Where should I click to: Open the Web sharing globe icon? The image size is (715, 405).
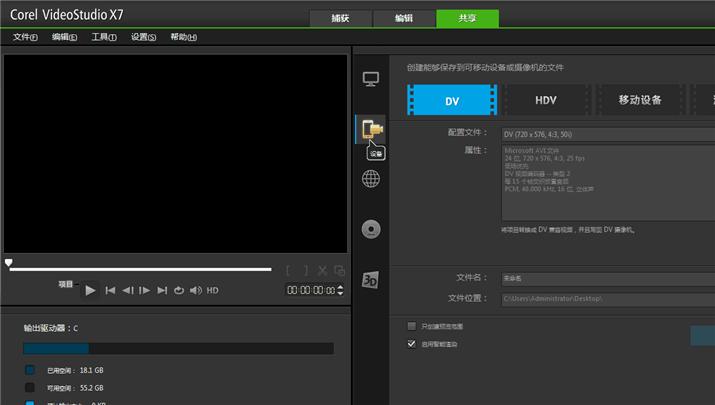pyautogui.click(x=371, y=179)
